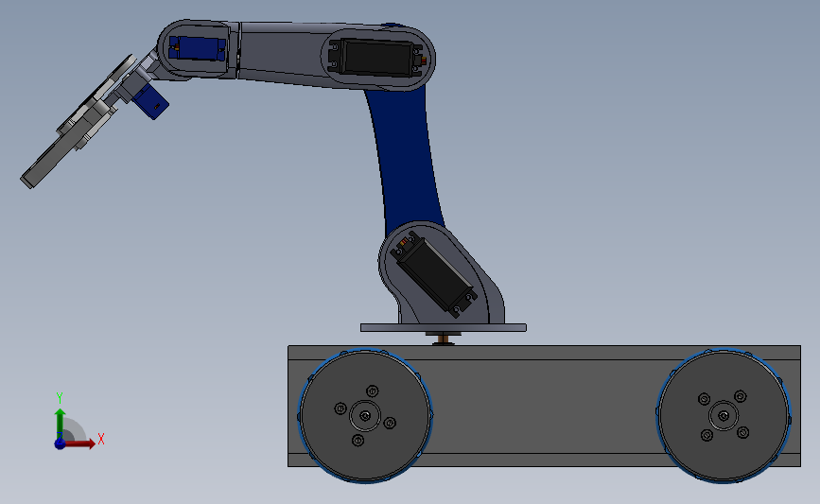Select the gray chassis body between the wheels

point(544,408)
